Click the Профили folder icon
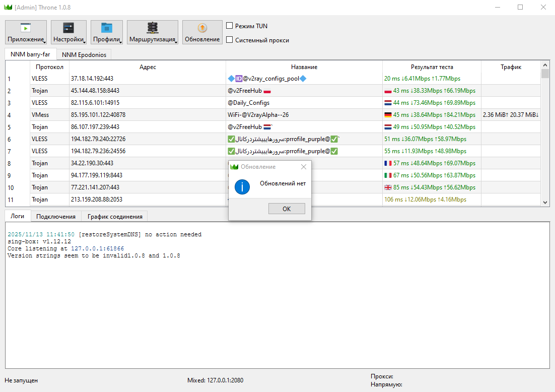The image size is (555, 392). 107,28
